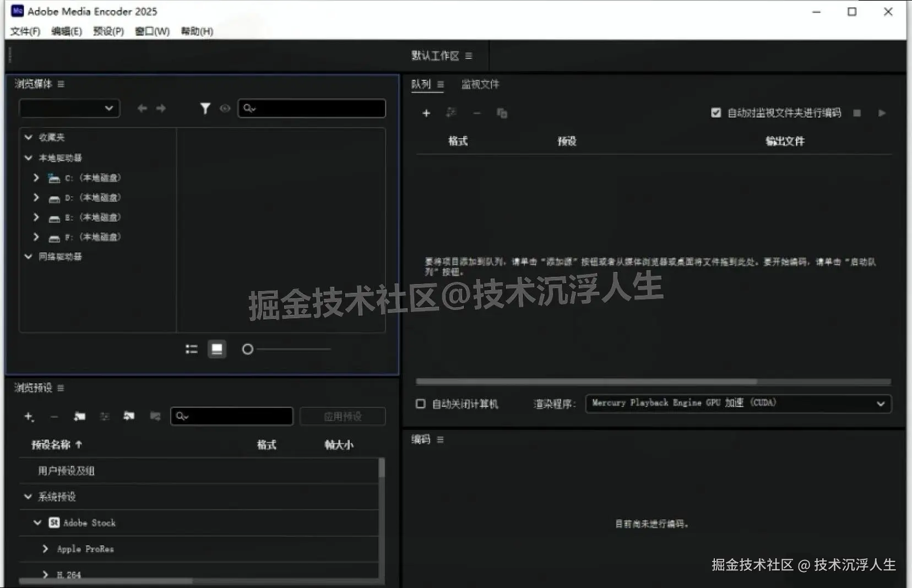Switch media browser to thumbnail view
Viewport: 912px width, 588px height.
[x=216, y=349]
